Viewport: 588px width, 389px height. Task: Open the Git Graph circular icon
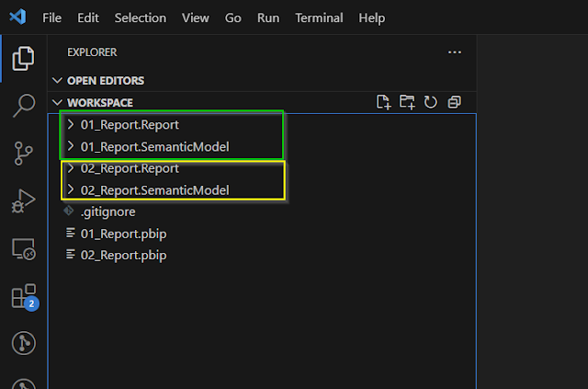tap(24, 343)
